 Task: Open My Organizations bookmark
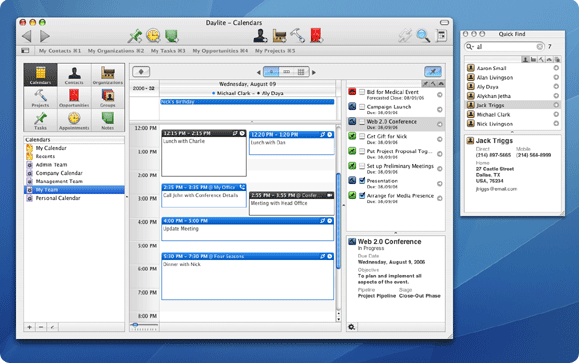[x=116, y=51]
